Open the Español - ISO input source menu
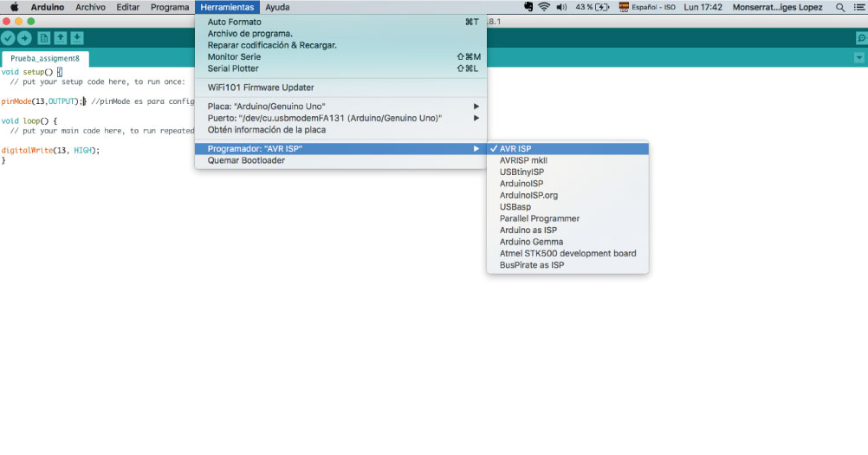 point(647,7)
